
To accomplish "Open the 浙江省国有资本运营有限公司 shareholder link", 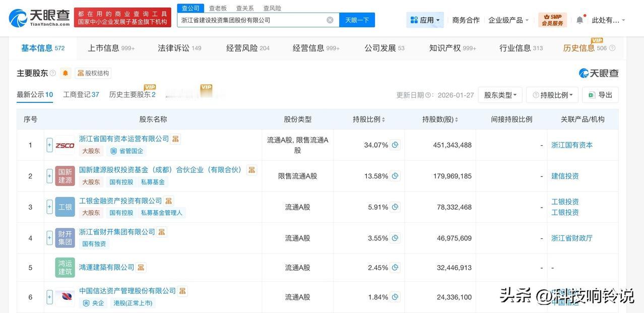I will click(124, 139).
